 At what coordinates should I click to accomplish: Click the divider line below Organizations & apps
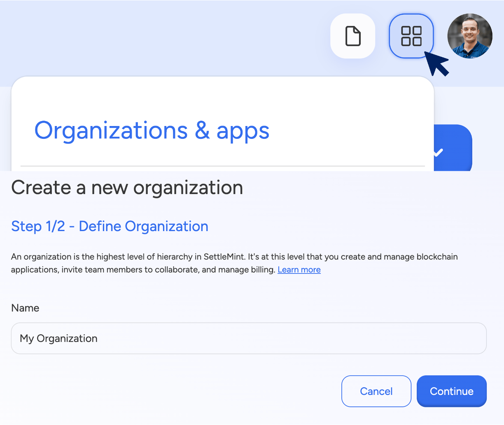222,166
